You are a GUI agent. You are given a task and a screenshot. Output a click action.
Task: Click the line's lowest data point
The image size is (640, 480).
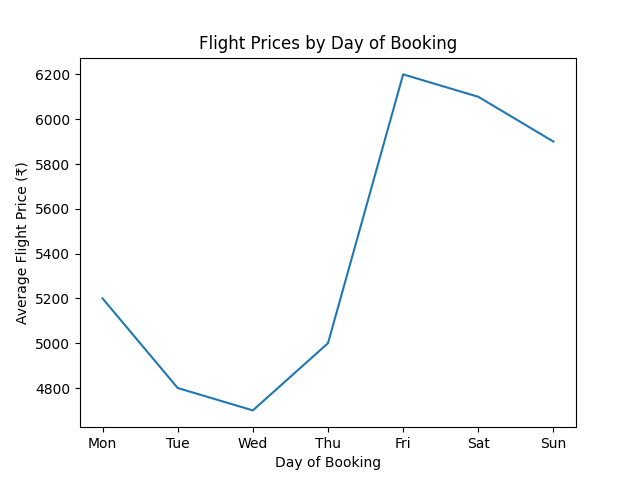(253, 410)
